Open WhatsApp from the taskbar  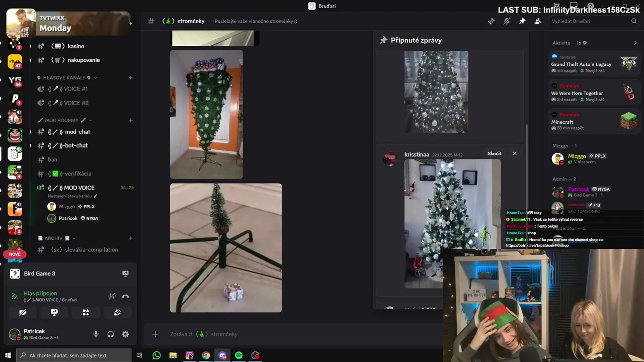point(156,355)
